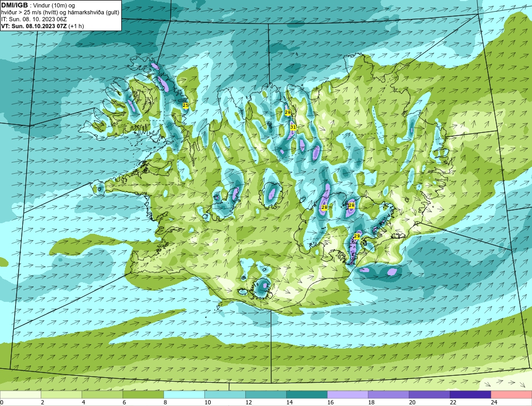Click the 18–20 m/s purple legend swatch
532x406 pixels.
388,394
